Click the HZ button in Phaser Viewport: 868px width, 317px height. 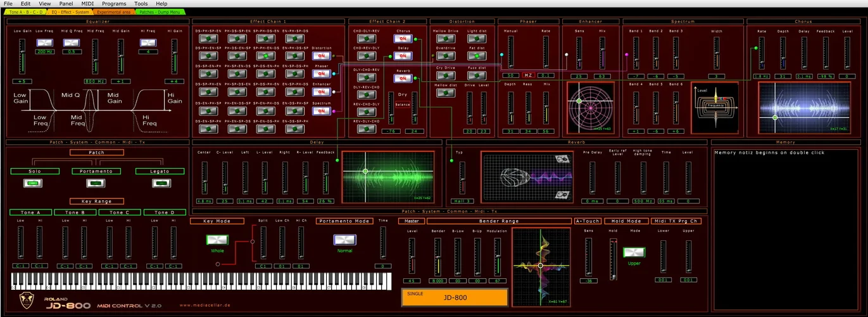tap(529, 75)
